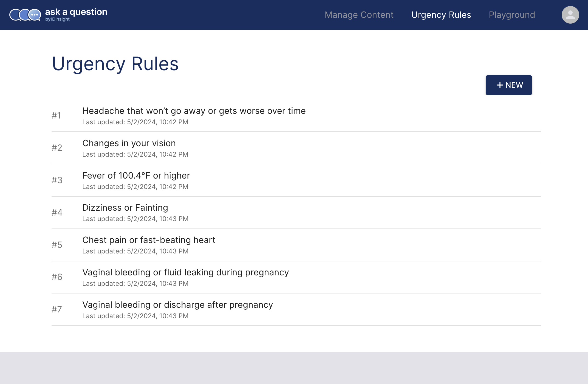Select the Urgency Rules tab
This screenshot has height=384, width=588.
[x=441, y=15]
